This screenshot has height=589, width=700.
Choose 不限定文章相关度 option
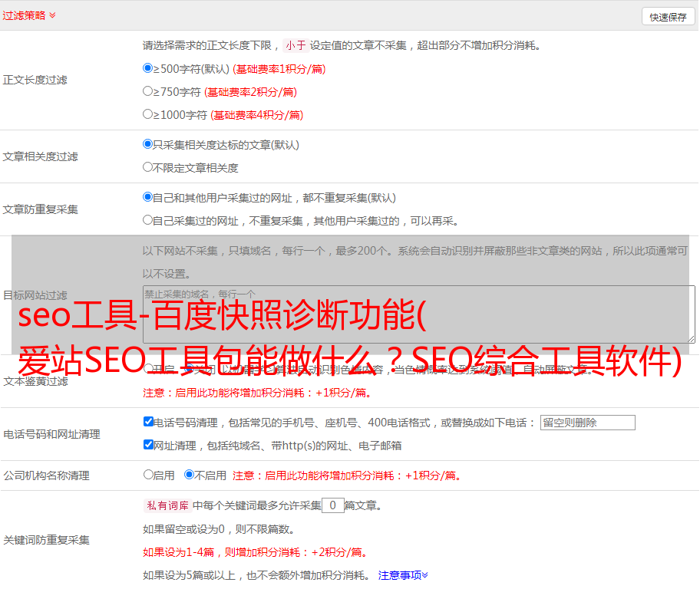click(148, 167)
